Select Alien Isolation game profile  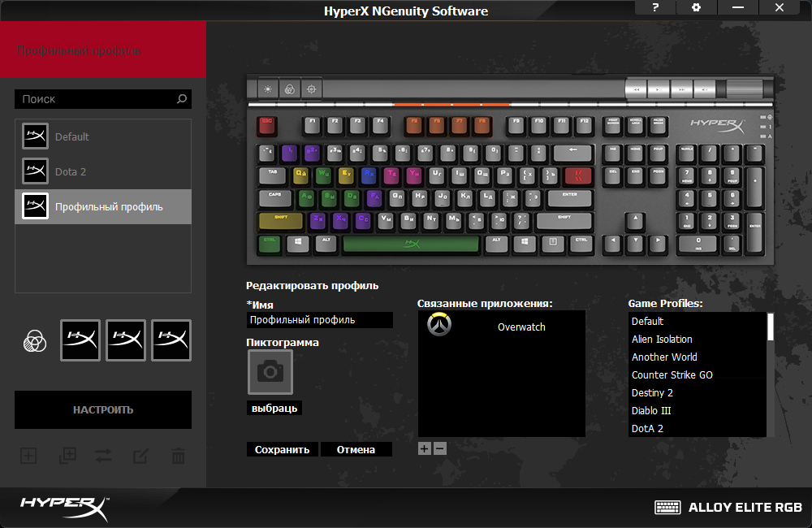click(x=697, y=339)
